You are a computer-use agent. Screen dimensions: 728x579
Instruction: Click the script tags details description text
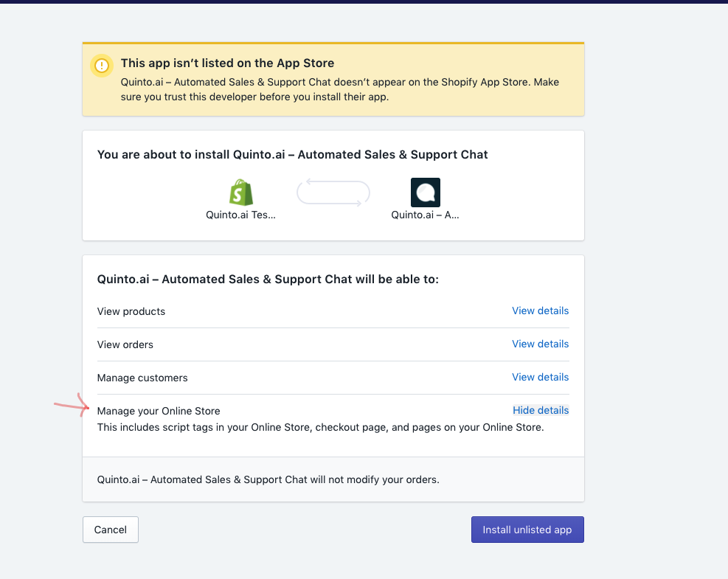coord(320,427)
